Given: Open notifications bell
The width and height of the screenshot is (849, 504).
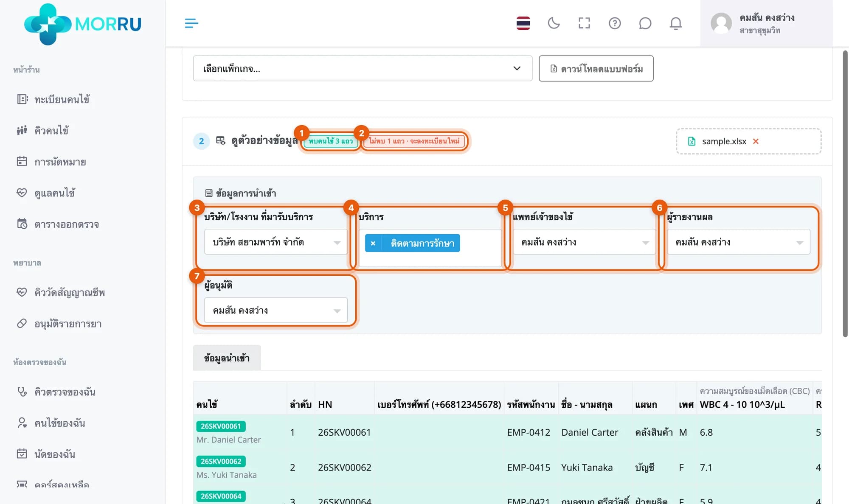Looking at the screenshot, I should pos(675,23).
